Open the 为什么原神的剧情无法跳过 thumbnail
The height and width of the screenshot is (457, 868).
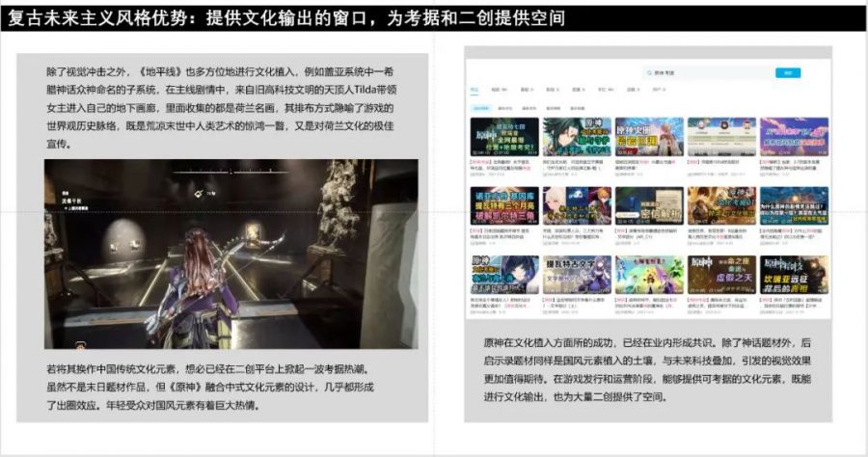coord(795,205)
